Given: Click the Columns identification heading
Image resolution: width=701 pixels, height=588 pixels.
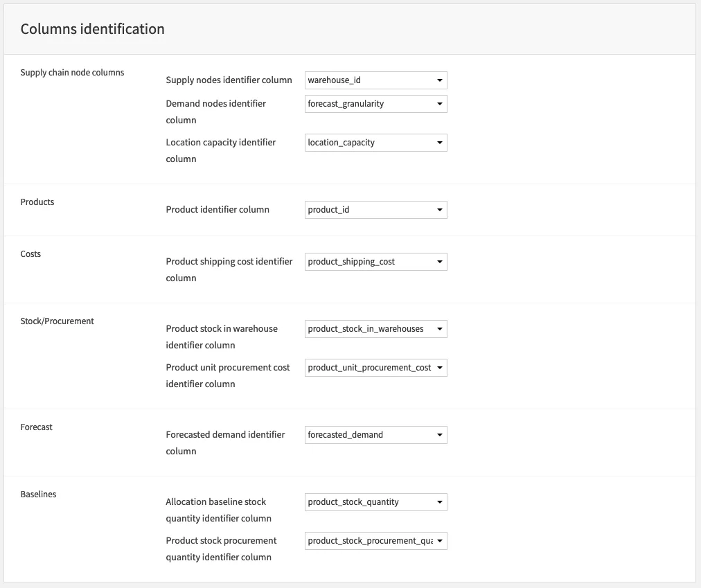Looking at the screenshot, I should click(x=92, y=29).
